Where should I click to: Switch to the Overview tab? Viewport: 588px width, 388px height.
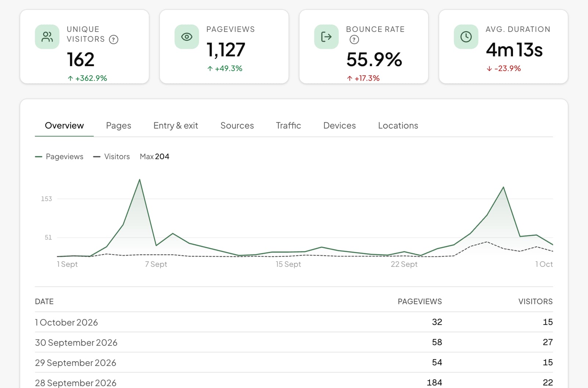coord(64,126)
